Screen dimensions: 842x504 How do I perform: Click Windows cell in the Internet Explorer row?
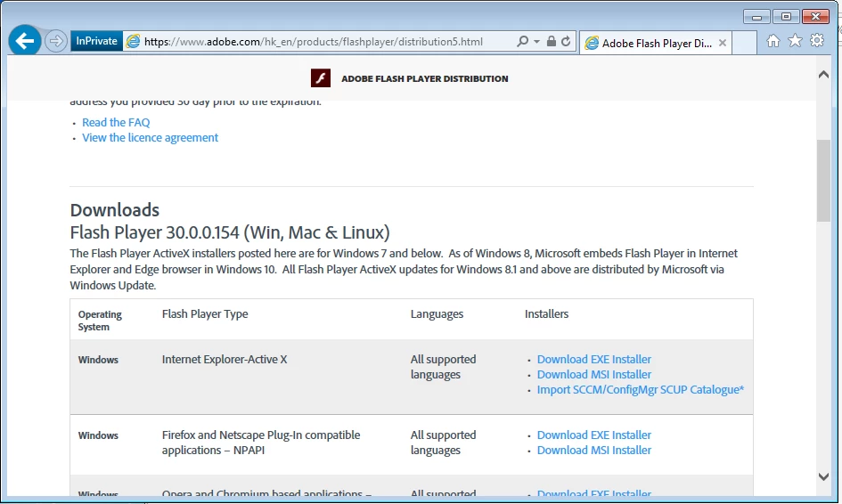click(98, 360)
